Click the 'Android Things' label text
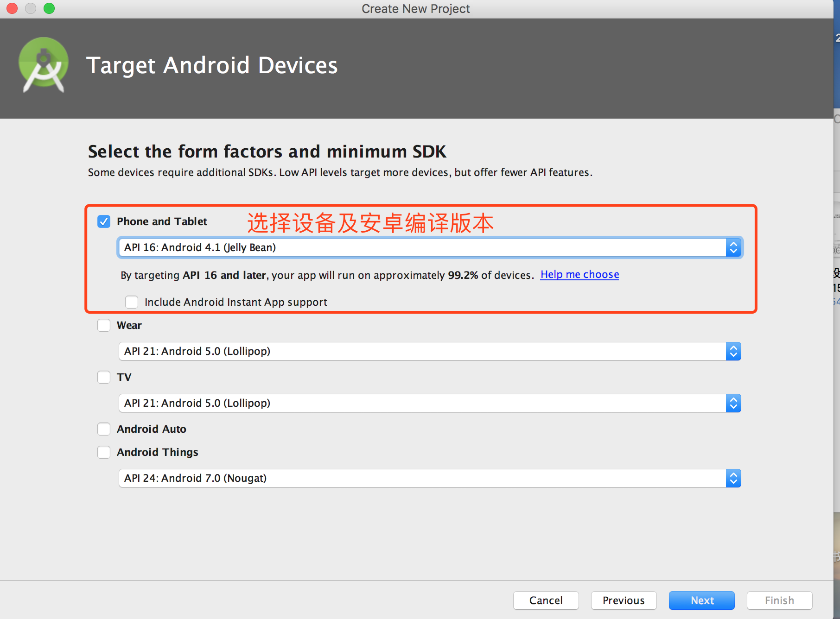Screen dimensions: 840x619 [158, 452]
